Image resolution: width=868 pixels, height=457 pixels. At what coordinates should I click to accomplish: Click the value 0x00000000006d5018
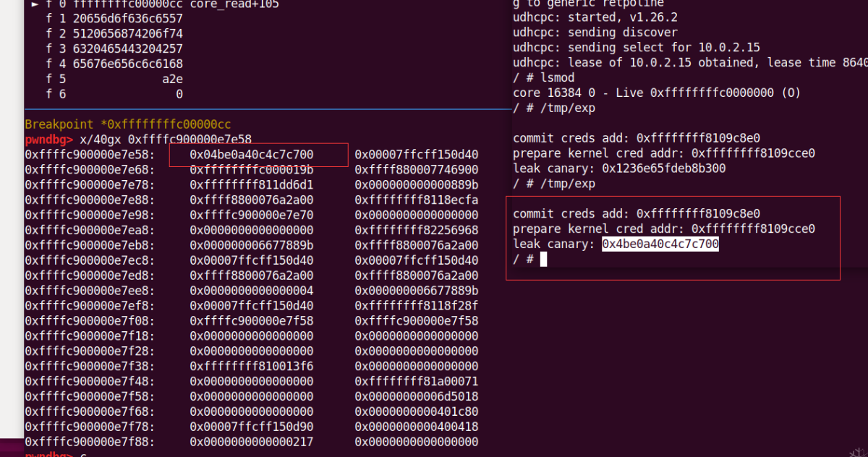pos(417,398)
